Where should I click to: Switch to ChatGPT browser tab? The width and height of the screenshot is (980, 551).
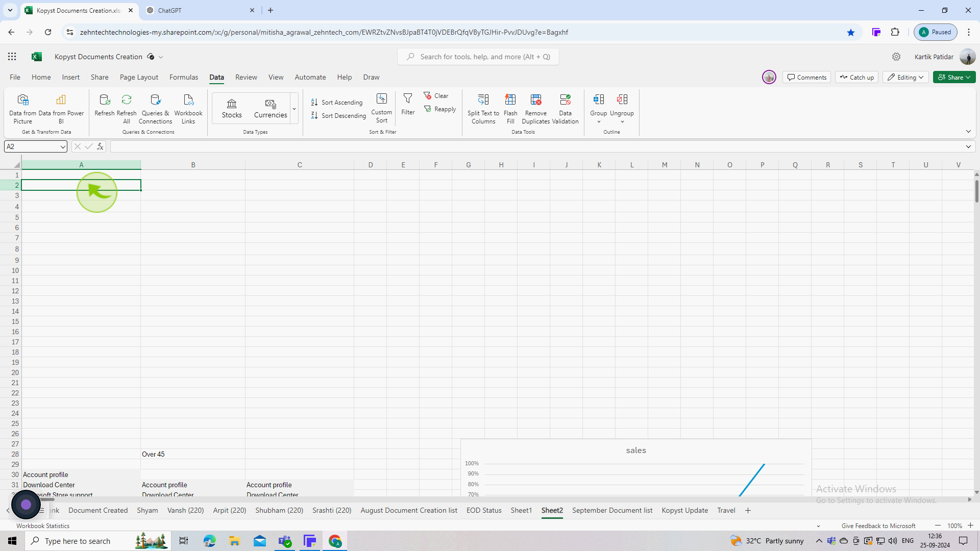click(x=199, y=10)
